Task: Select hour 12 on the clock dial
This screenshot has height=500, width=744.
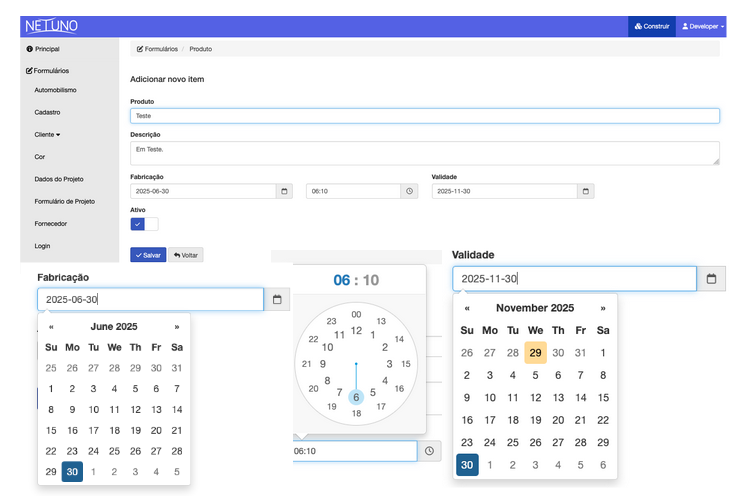Action: (x=356, y=330)
